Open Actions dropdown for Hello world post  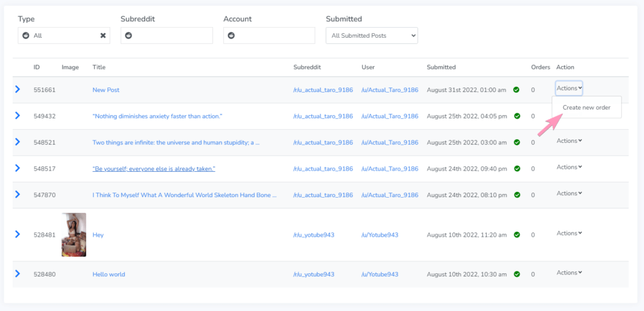(x=569, y=273)
